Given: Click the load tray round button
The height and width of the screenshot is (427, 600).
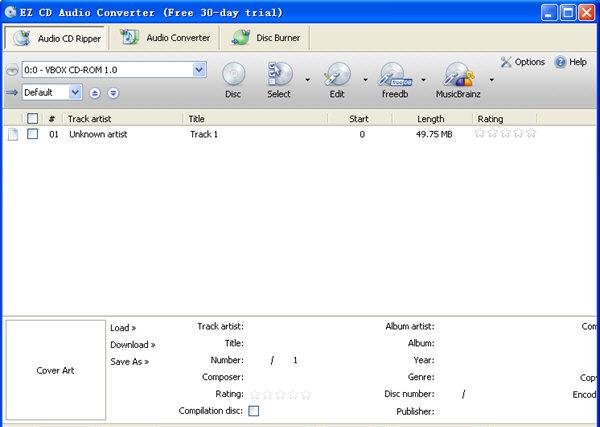Looking at the screenshot, I should click(113, 93).
